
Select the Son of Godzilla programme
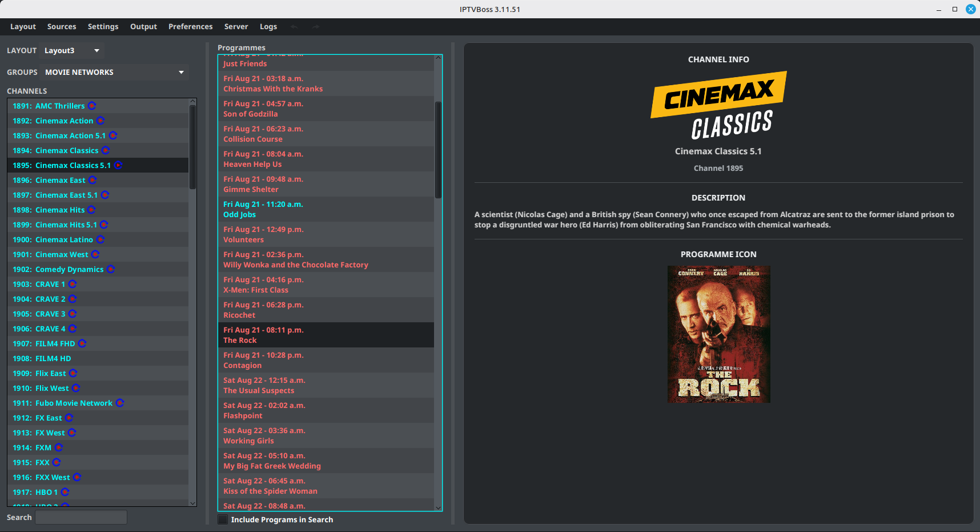click(x=326, y=109)
